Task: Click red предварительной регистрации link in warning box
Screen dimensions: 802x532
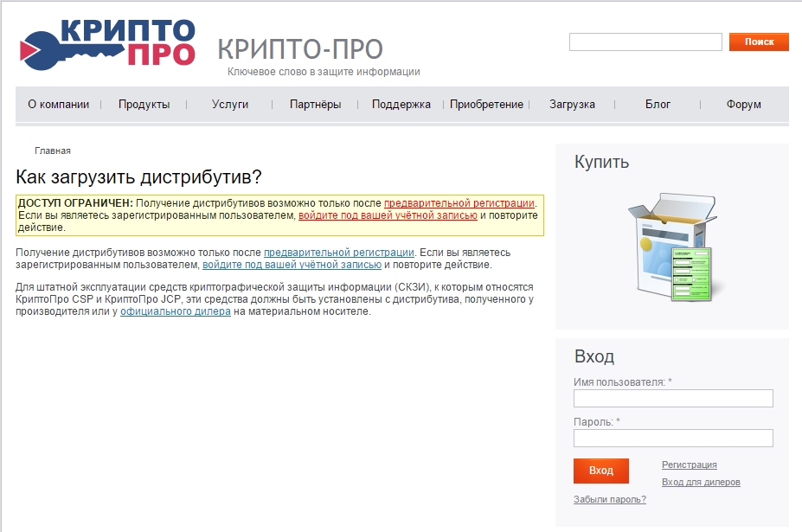Action: [459, 203]
